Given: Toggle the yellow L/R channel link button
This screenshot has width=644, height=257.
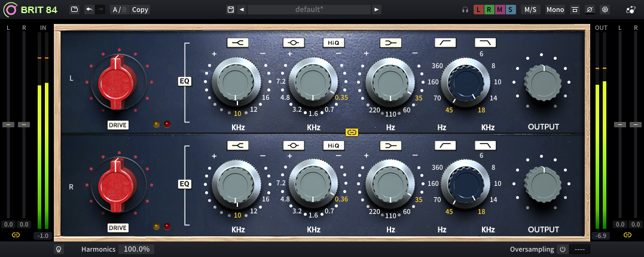Looking at the screenshot, I should point(352,132).
